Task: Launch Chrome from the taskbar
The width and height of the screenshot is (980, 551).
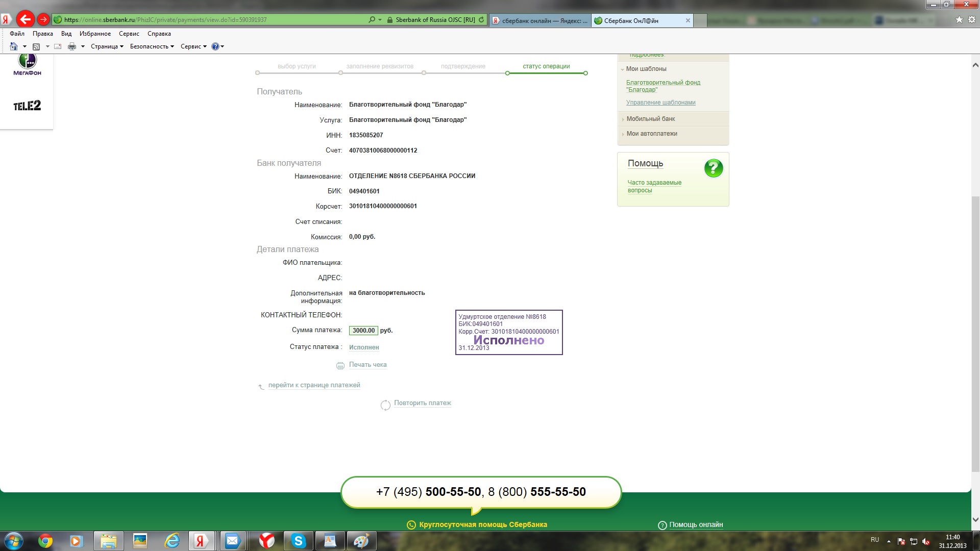Action: point(45,541)
